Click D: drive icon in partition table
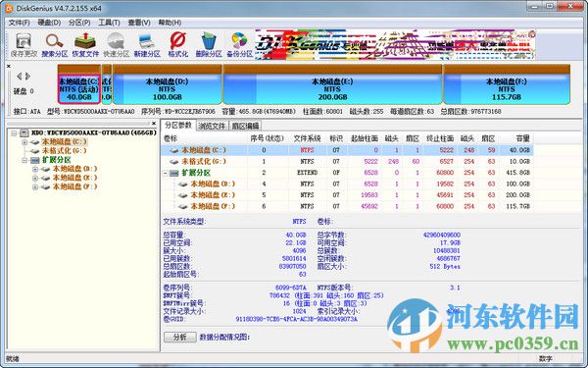Screen dimensions: 588x368 point(182,184)
